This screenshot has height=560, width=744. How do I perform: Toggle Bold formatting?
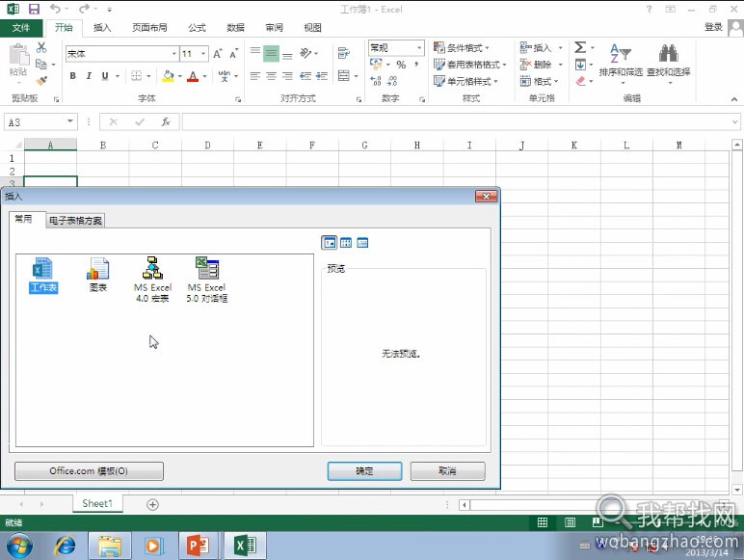point(72,75)
